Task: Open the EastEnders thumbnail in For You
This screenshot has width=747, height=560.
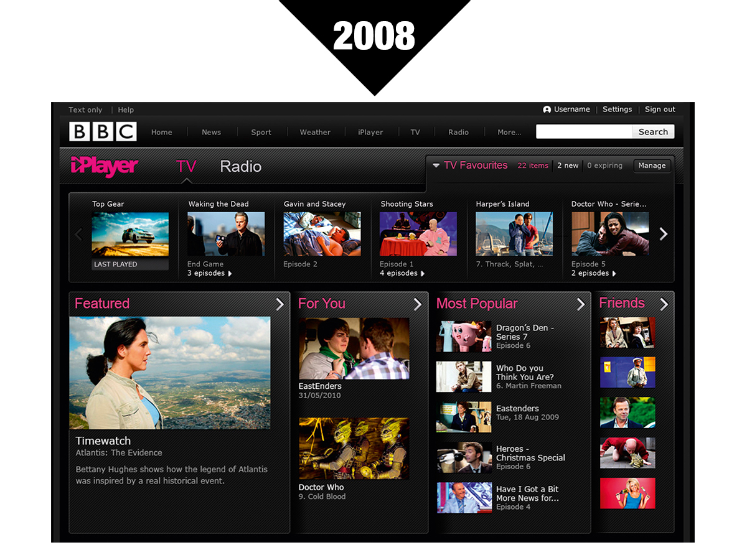Action: click(x=354, y=348)
